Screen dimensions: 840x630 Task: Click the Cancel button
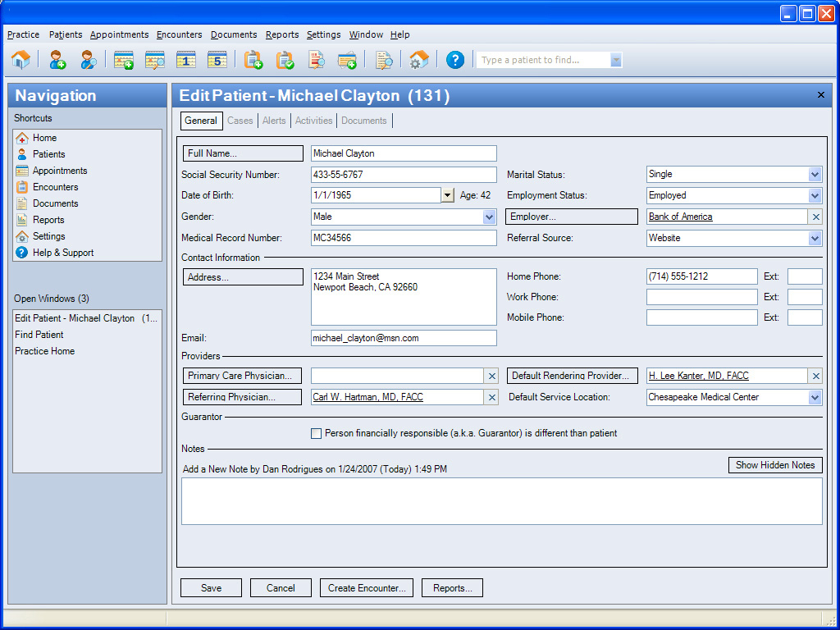coord(281,587)
